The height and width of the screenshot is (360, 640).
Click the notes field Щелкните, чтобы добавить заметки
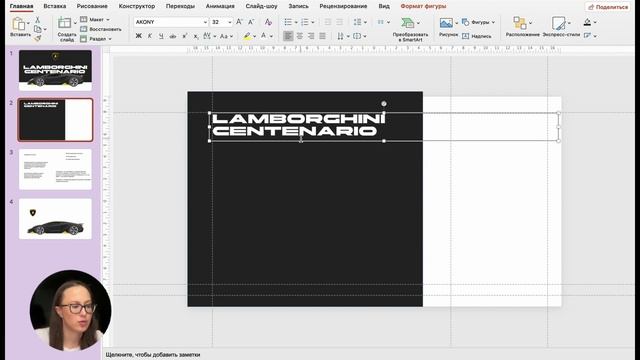[153, 355]
